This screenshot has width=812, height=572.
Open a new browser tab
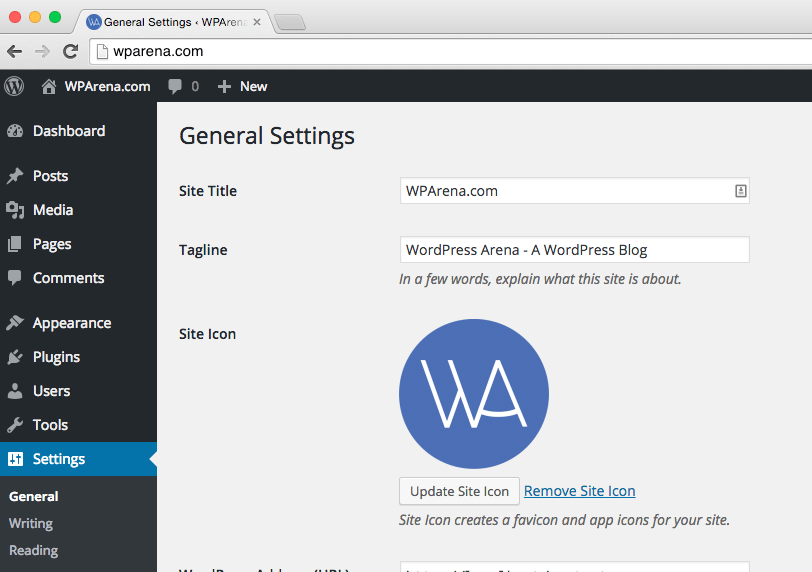(289, 22)
